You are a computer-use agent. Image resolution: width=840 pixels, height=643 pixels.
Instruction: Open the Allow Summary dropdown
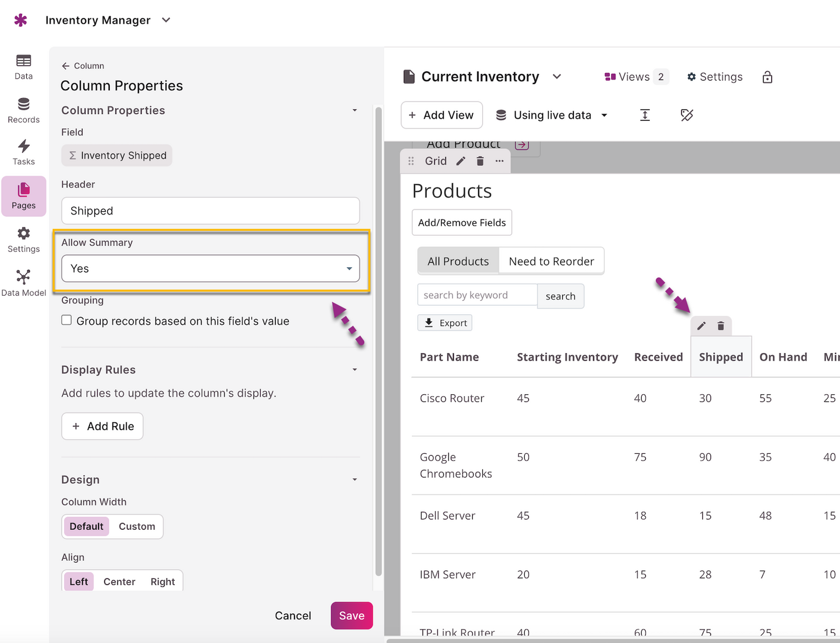coord(211,269)
